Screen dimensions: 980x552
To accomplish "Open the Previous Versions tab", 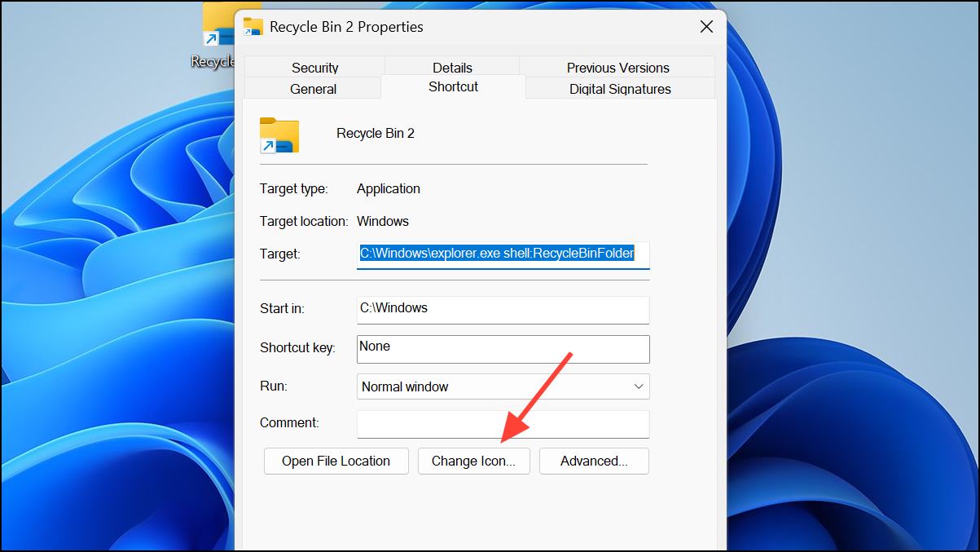I will pos(618,68).
